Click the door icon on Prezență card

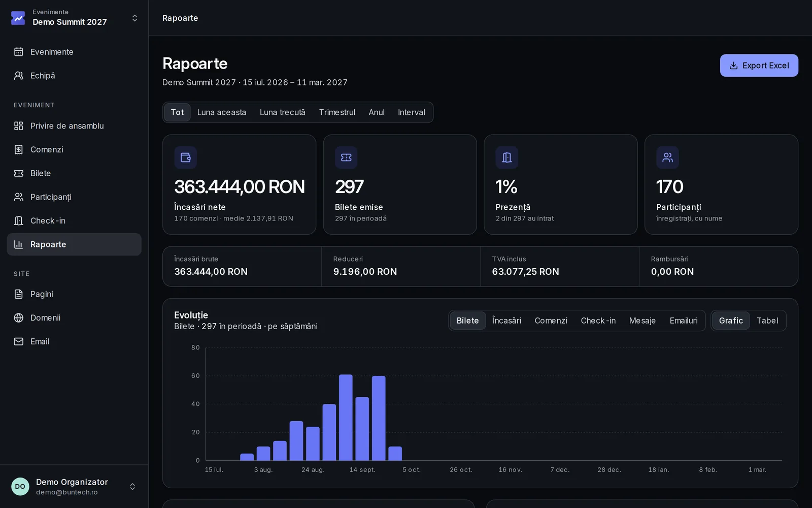click(507, 157)
